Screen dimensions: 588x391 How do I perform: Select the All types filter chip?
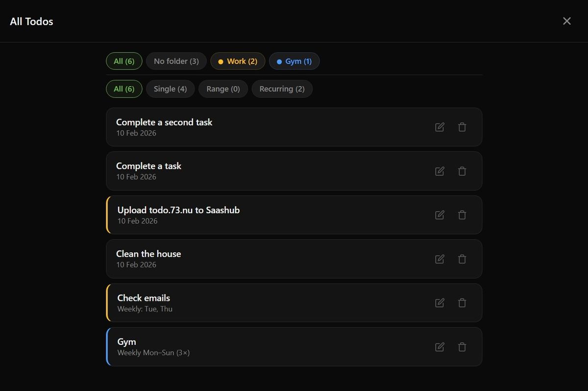point(124,89)
